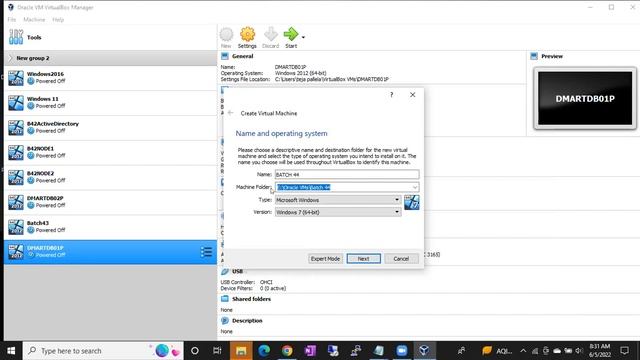Click the Description section icon

click(x=225, y=321)
